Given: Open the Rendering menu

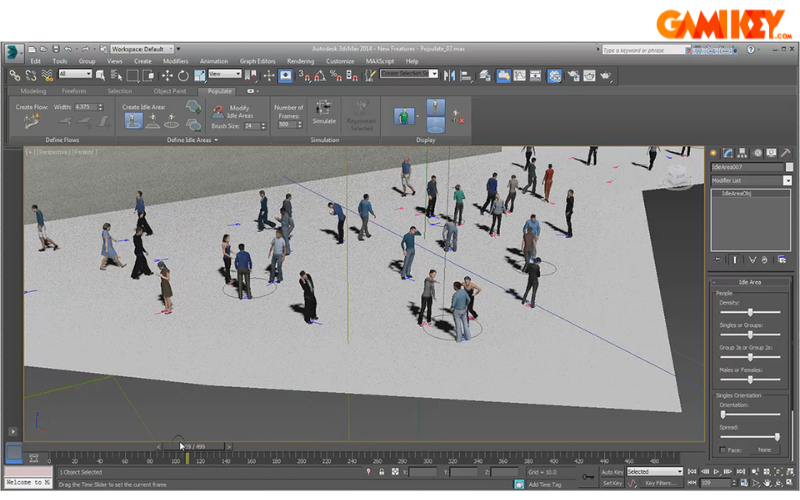Looking at the screenshot, I should tap(300, 61).
